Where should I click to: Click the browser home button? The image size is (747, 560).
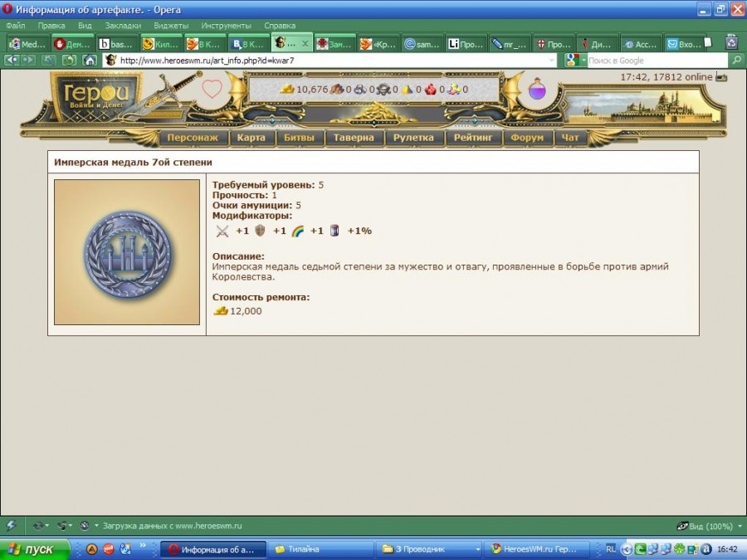point(89,61)
